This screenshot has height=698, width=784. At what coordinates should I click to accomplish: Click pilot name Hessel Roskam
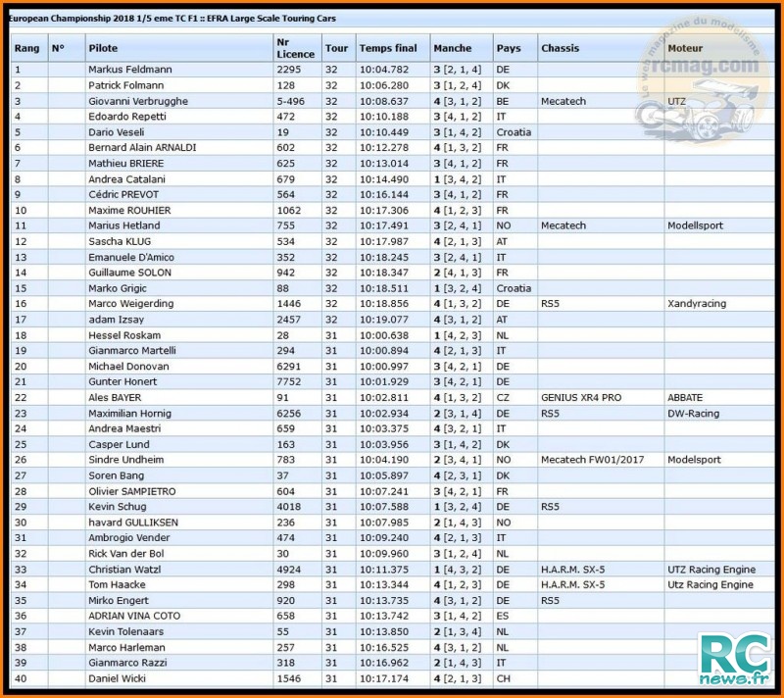124,335
